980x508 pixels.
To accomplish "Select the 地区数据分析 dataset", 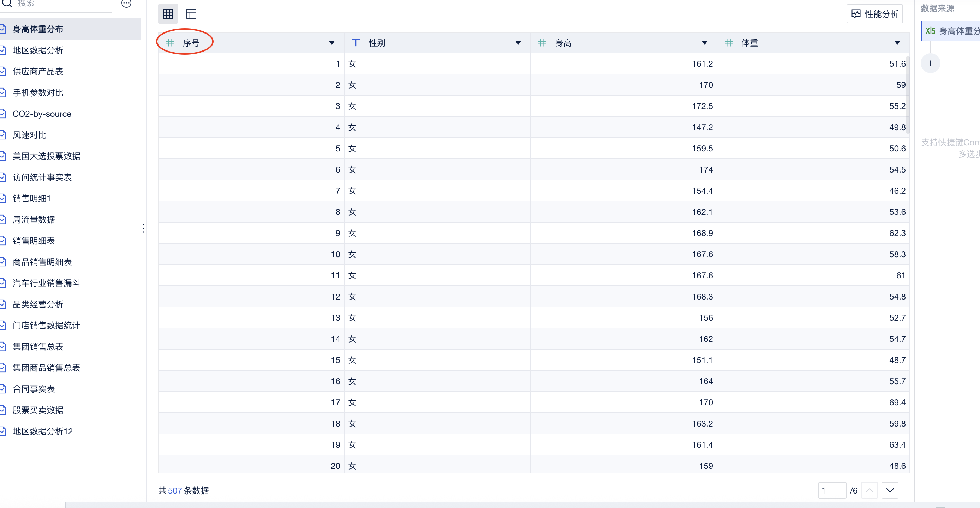I will 38,50.
